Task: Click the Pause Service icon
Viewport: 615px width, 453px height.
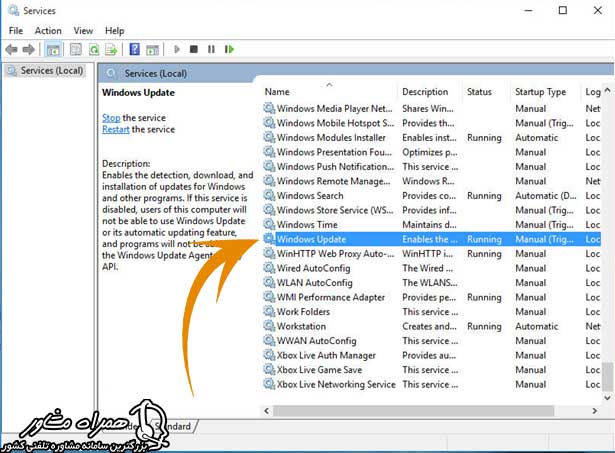Action: point(211,49)
